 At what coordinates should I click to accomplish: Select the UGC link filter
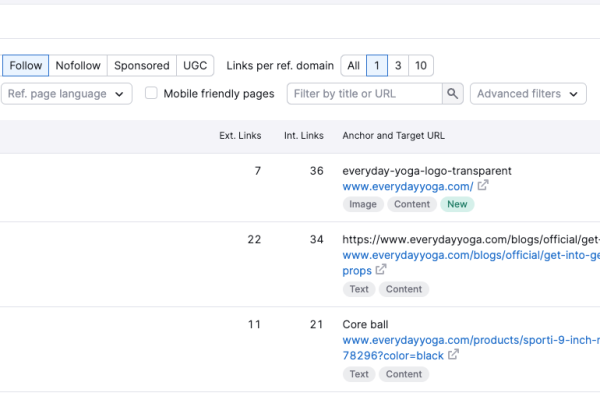(x=195, y=65)
